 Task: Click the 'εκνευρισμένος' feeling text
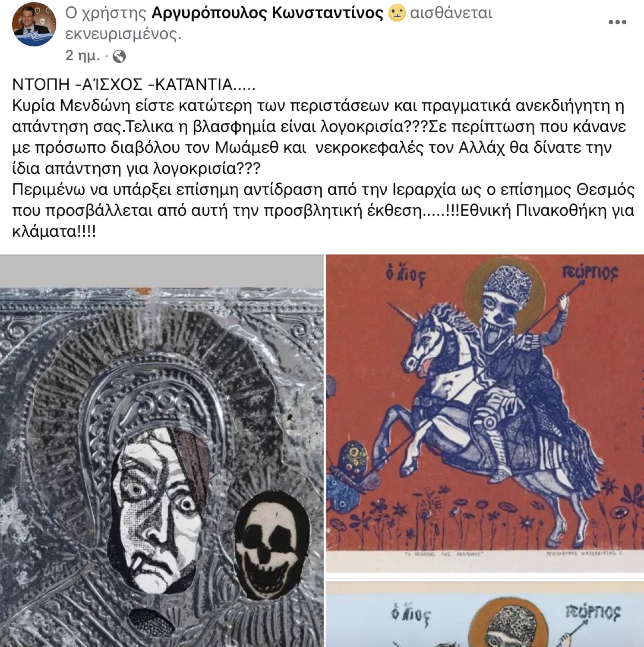point(123,34)
